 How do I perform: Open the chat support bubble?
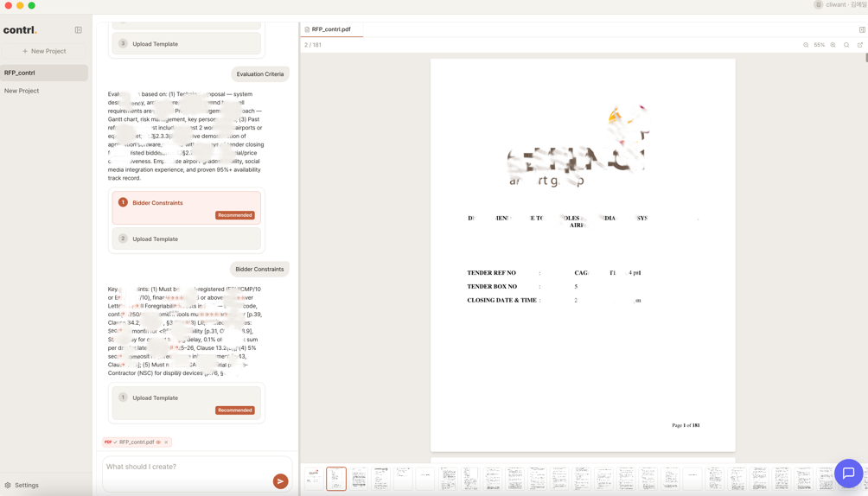(848, 473)
